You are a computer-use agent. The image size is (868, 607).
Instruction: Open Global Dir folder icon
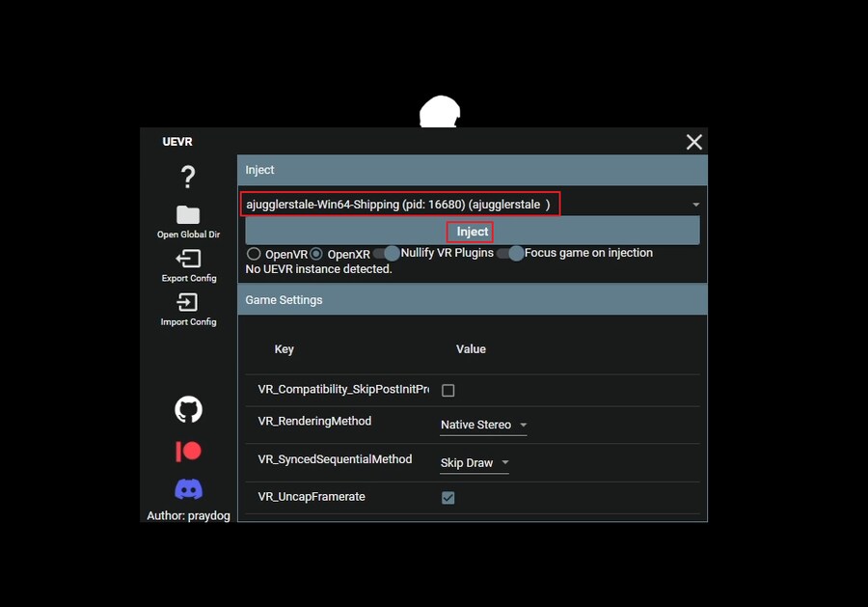tap(188, 215)
